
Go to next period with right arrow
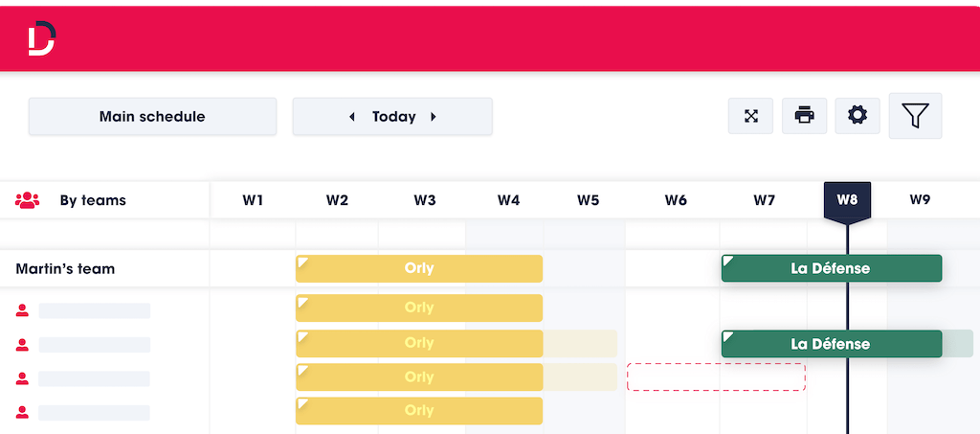pyautogui.click(x=434, y=117)
